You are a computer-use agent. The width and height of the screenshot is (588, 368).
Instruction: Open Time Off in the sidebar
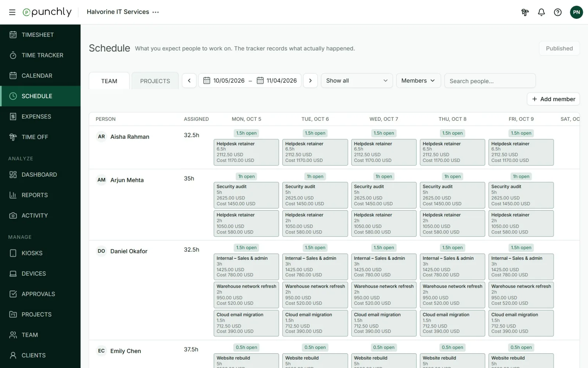(x=40, y=137)
